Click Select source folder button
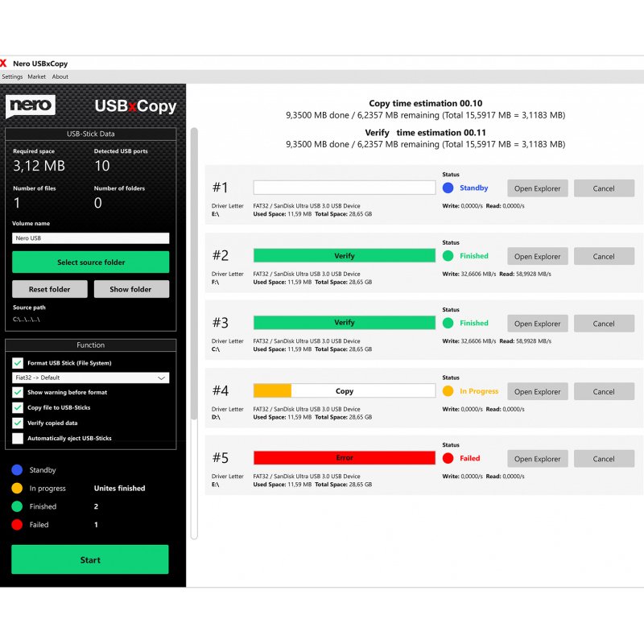Viewport: 644px width, 644px height. pos(91,262)
